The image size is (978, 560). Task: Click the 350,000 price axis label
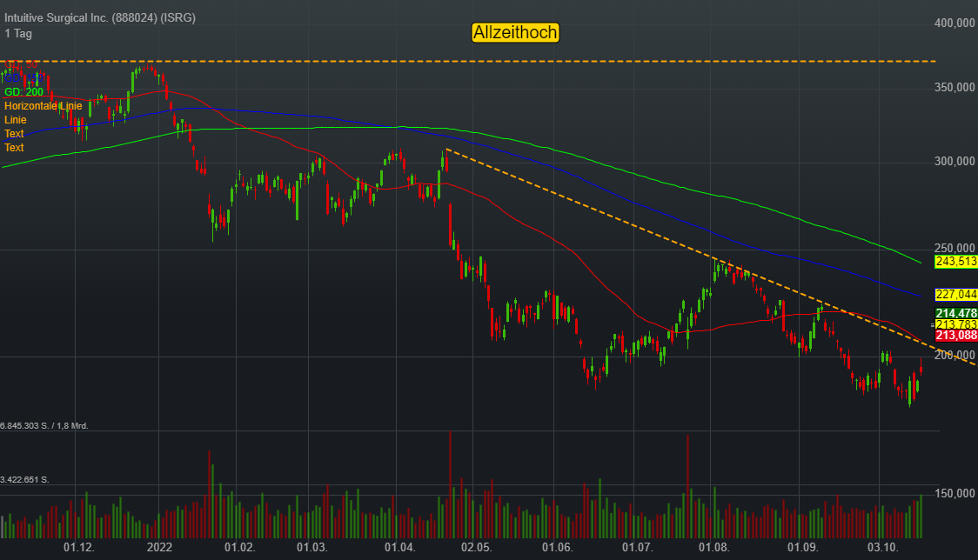[x=955, y=87]
